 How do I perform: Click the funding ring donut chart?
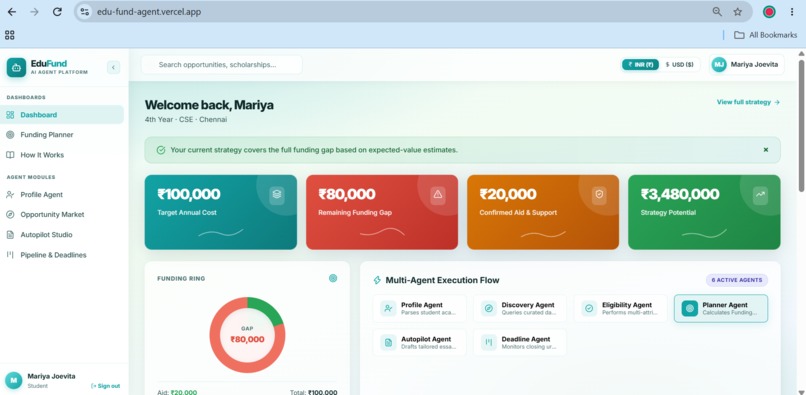click(247, 335)
